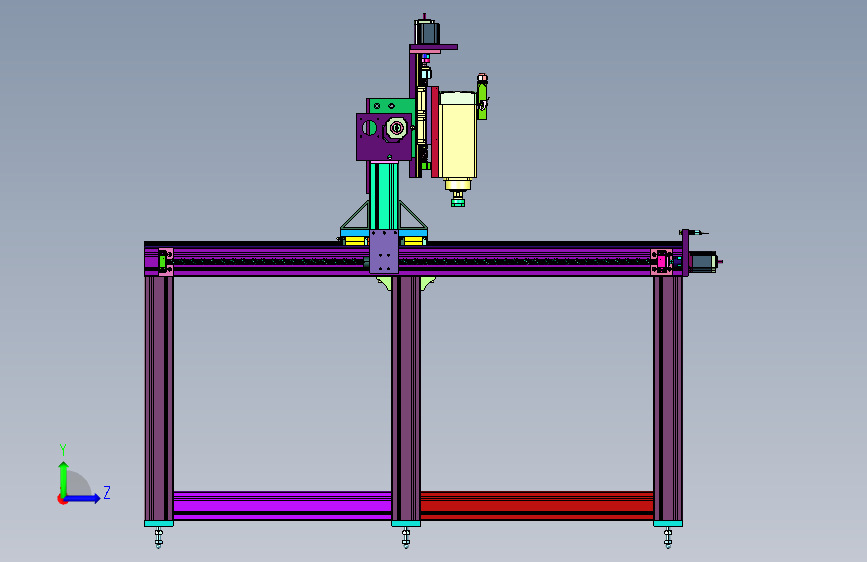The image size is (867, 562).
Task: Select the pink bearing block at left rail end
Action: [x=166, y=262]
